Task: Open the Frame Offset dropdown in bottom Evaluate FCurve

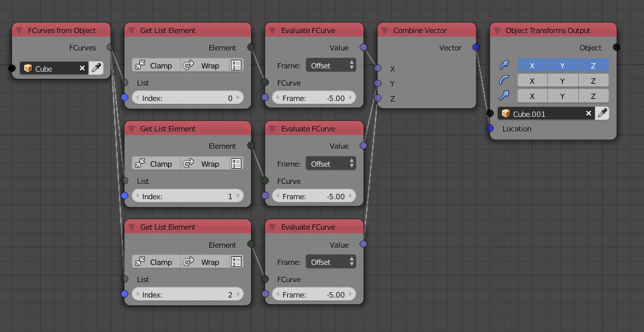Action: (x=330, y=262)
